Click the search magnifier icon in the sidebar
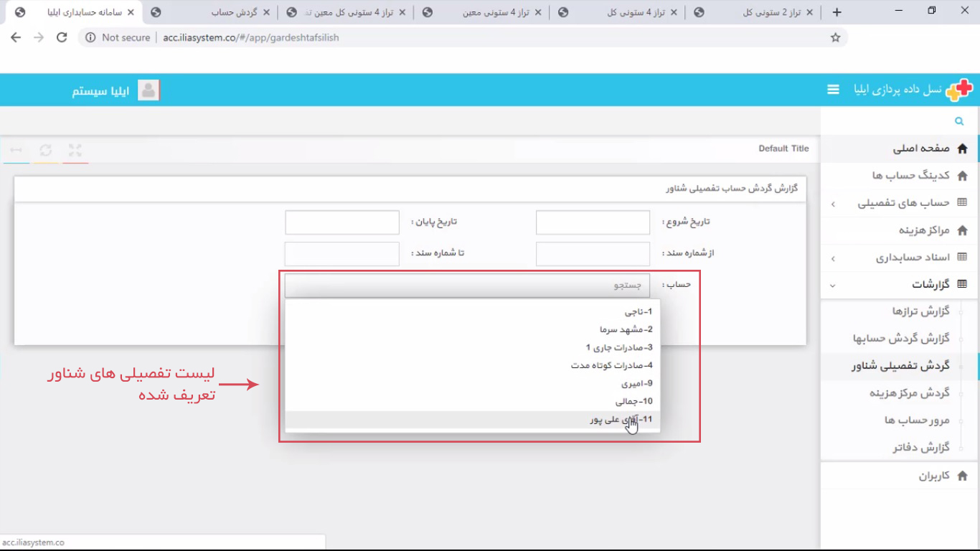This screenshot has width=980, height=551. coord(959,121)
